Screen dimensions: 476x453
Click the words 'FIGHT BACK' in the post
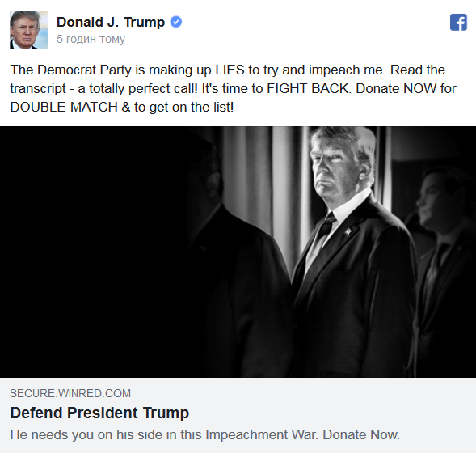(x=308, y=88)
